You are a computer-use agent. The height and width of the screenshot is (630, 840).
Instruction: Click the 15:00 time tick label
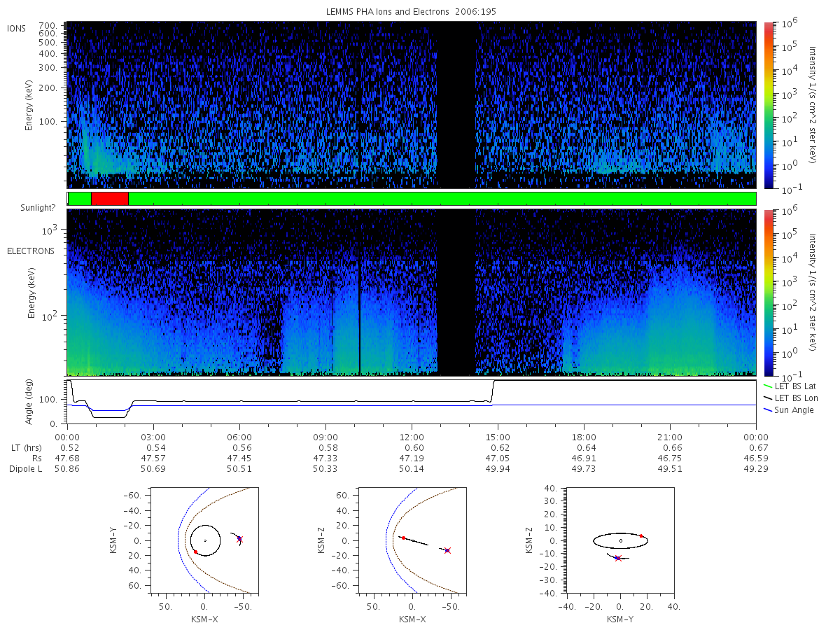pyautogui.click(x=498, y=437)
